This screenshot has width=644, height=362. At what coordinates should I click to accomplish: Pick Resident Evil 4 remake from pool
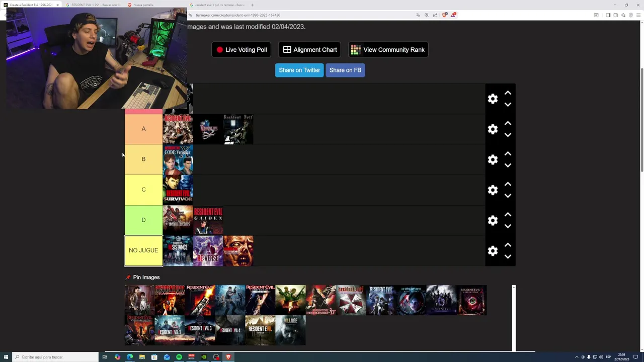(x=230, y=330)
